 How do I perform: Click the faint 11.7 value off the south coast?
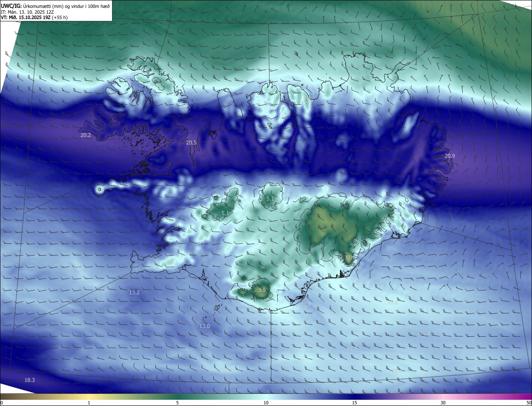pos(306,305)
